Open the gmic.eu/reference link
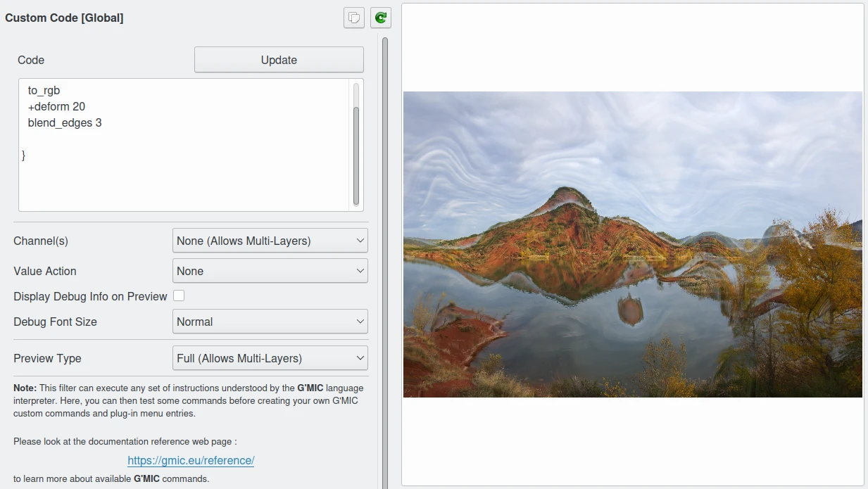This screenshot has width=868, height=489. 191,461
